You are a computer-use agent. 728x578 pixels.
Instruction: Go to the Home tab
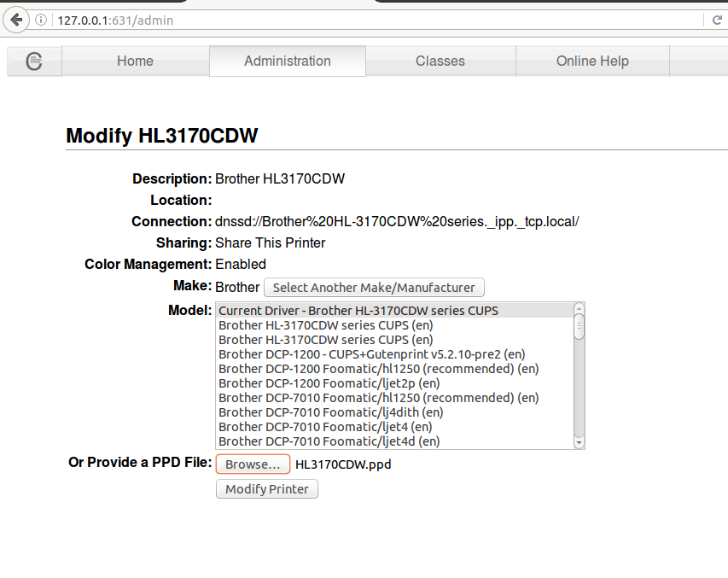point(135,61)
